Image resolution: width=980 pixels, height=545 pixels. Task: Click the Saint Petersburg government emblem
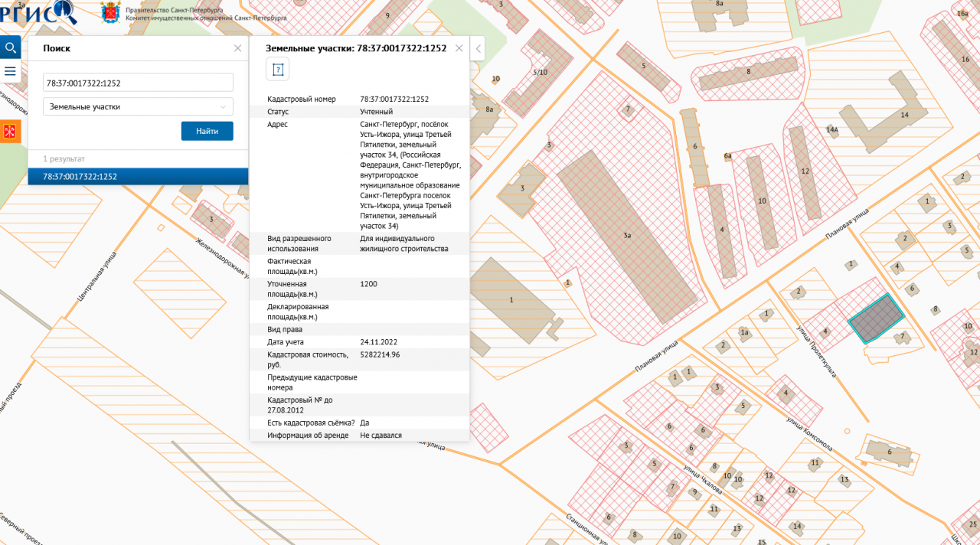(x=111, y=12)
